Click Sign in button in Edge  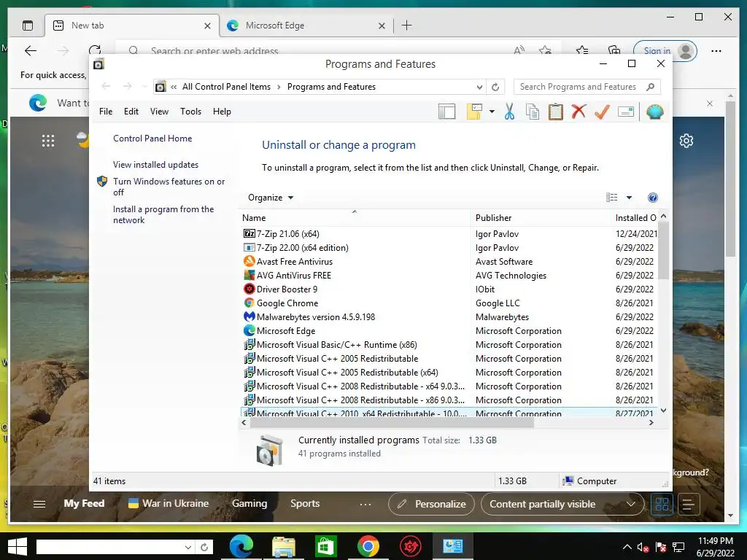tap(665, 51)
